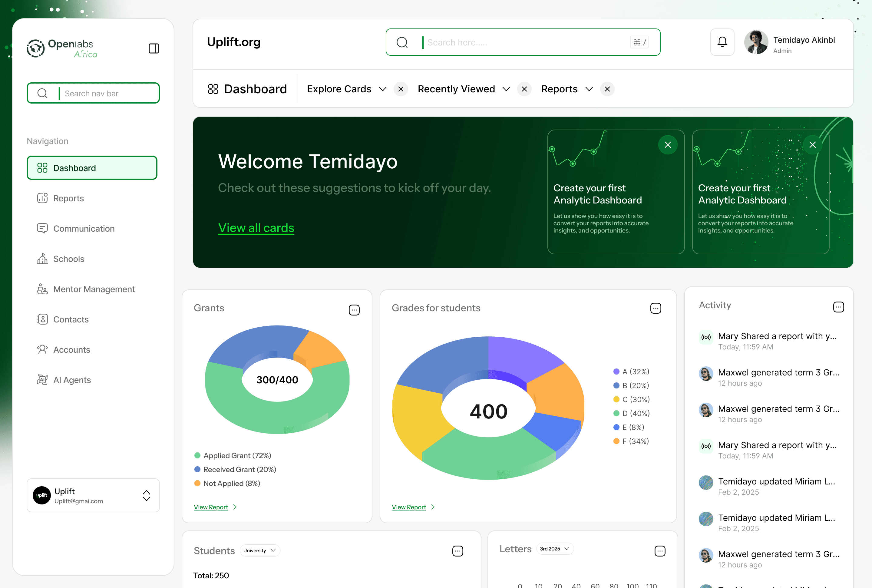Remove the Recently Viewed tab with X
Screen dimensions: 872x588
pyautogui.click(x=524, y=89)
